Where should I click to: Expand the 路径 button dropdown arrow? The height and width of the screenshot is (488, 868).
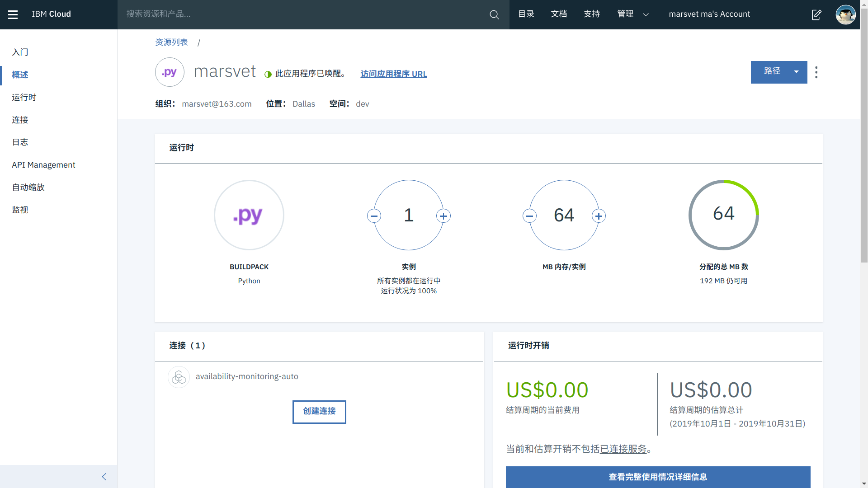pyautogui.click(x=797, y=72)
